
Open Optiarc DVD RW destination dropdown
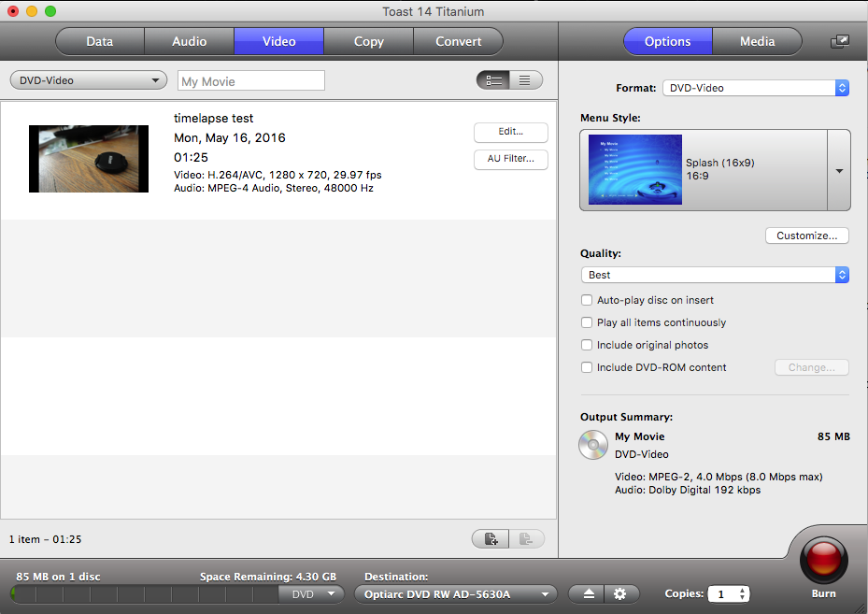pyautogui.click(x=456, y=594)
